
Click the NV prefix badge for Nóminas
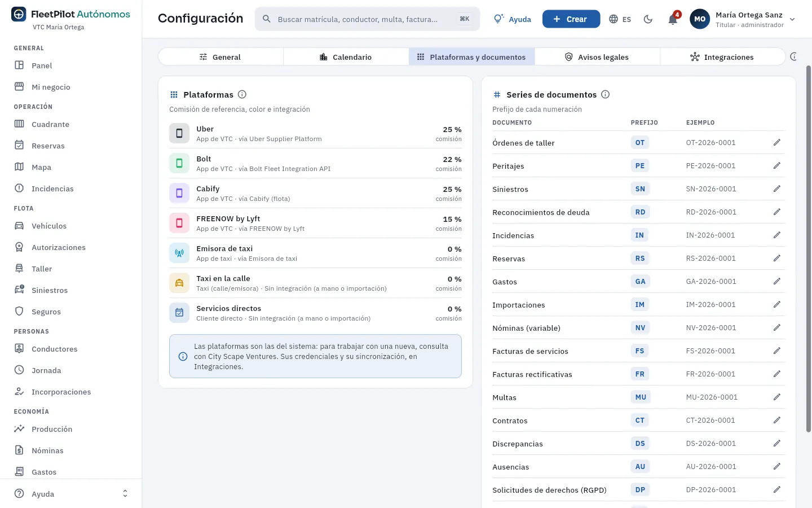tap(640, 328)
